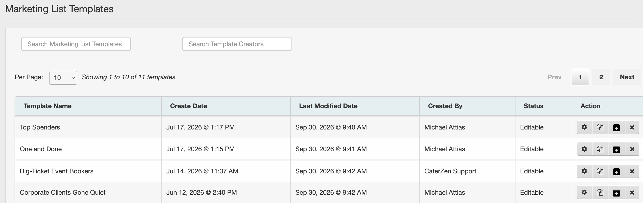The image size is (644, 203).
Task: Sort by Last Modified Date column header
Action: pyautogui.click(x=328, y=106)
